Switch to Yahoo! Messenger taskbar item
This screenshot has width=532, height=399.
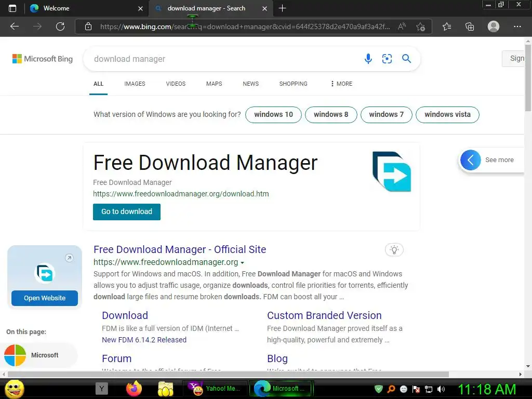click(215, 389)
